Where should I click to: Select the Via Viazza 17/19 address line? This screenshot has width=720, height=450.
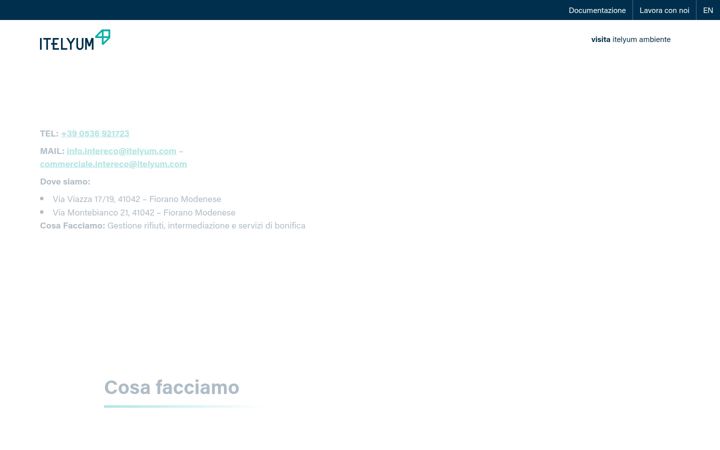(x=137, y=199)
